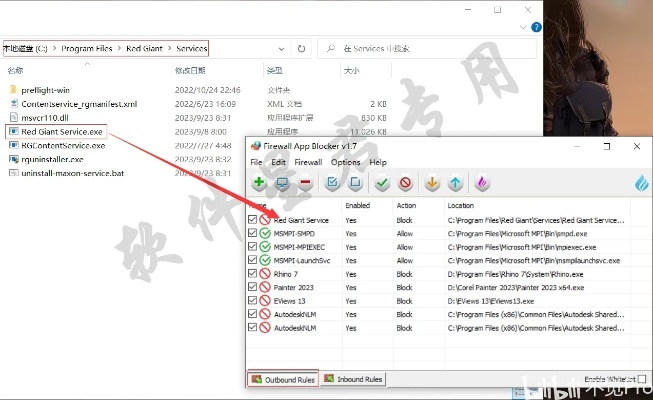Expand the Explorer ribbon chevron
The width and height of the screenshot is (653, 400).
coord(523,28)
